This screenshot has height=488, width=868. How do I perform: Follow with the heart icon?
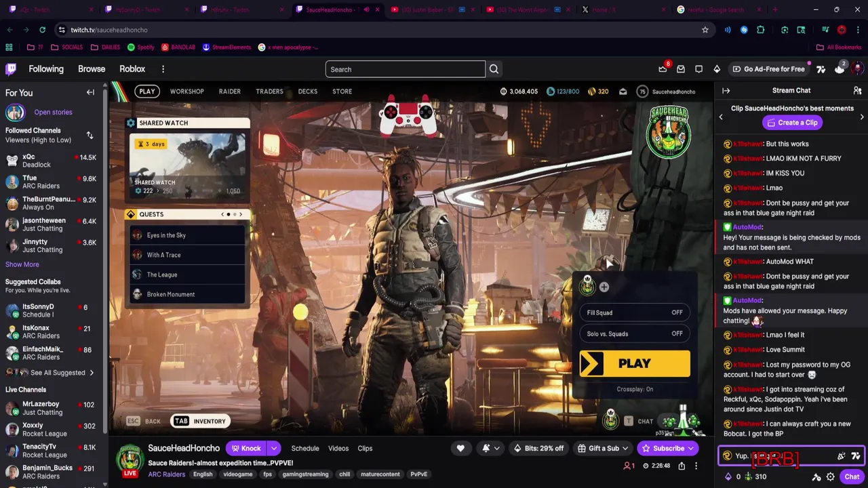460,448
